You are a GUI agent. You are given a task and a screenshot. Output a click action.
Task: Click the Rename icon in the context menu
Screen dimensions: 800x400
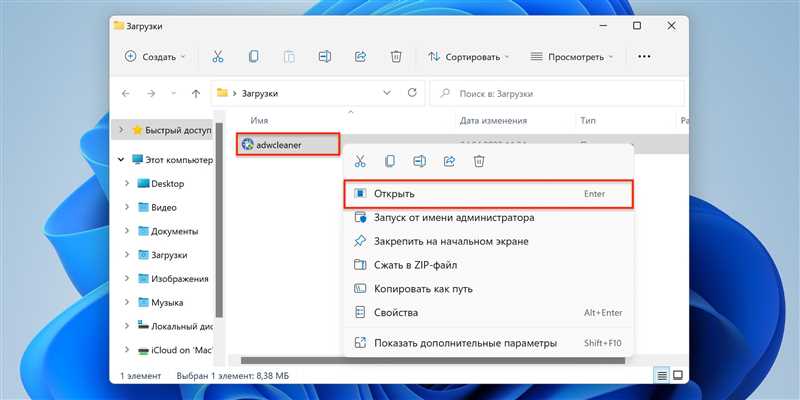(419, 162)
